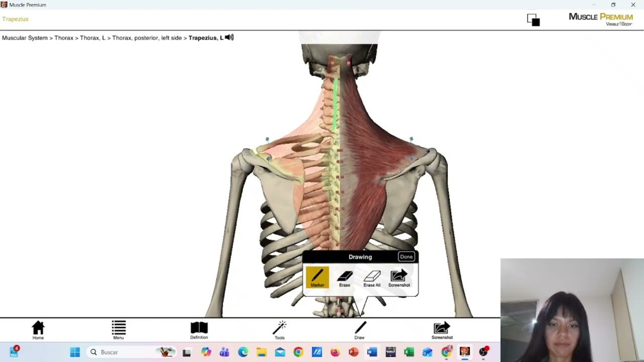The width and height of the screenshot is (644, 362).
Task: Click the right shoulder blue pin marker
Action: 411,139
